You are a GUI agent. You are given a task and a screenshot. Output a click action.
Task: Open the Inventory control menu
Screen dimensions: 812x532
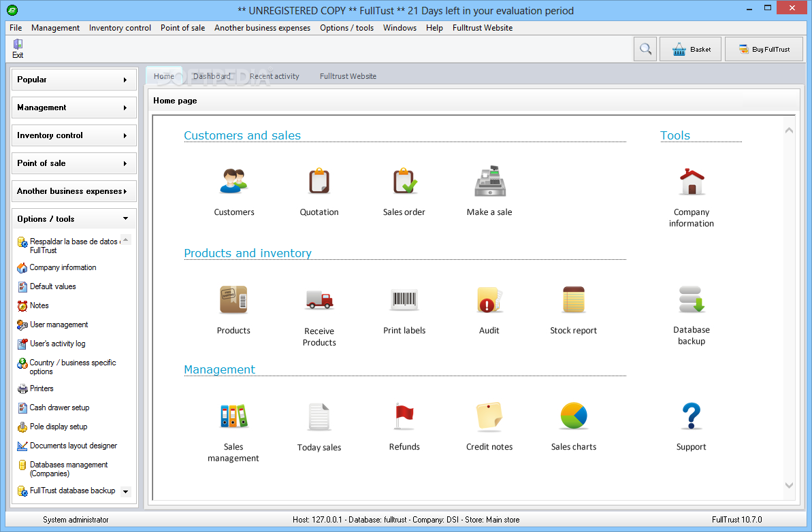pyautogui.click(x=120, y=28)
